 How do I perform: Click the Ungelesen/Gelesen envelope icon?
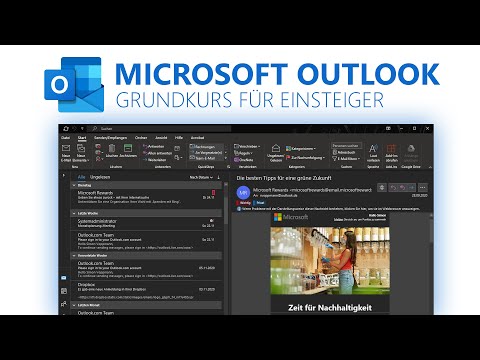[x=276, y=148]
